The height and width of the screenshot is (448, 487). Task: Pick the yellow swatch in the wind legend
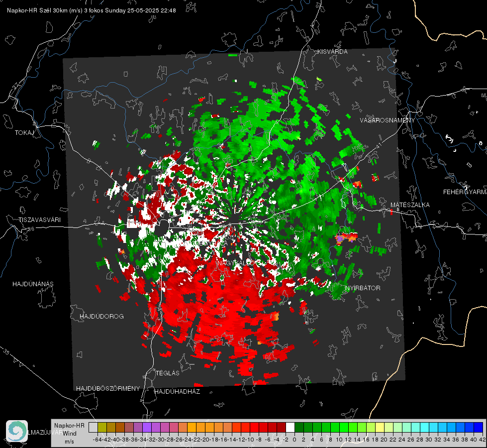pyautogui.click(x=380, y=427)
